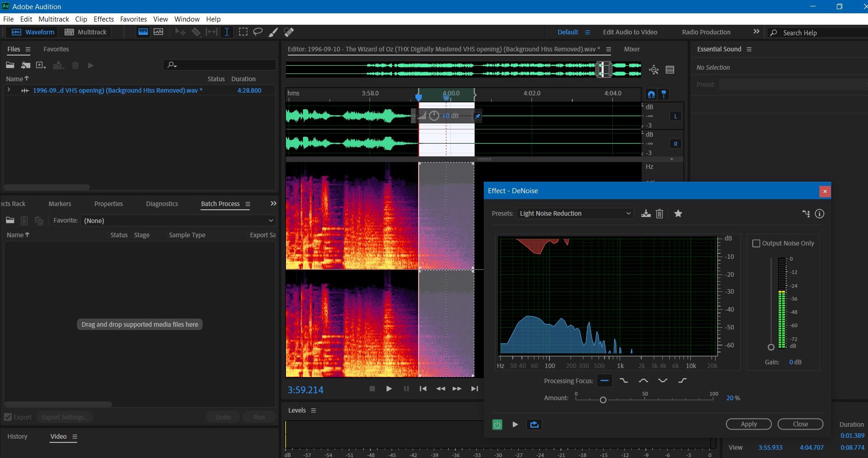
Task: Open file icon in Files panel
Action: (10, 65)
